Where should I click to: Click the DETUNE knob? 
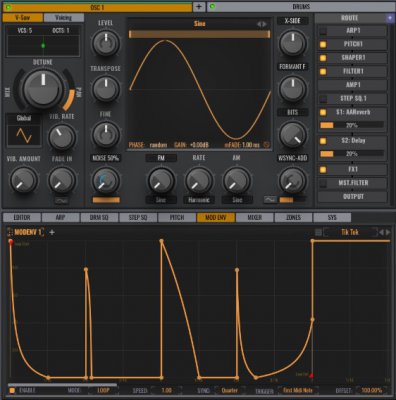point(43,88)
